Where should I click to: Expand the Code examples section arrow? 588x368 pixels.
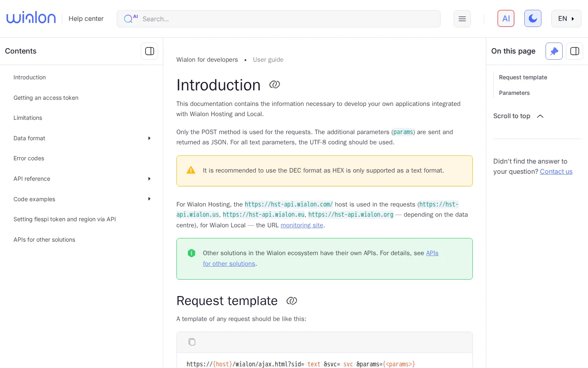point(149,199)
